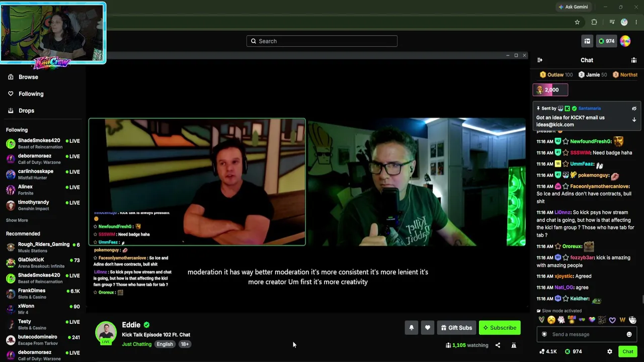The image size is (644, 362).
Task: Expand Following list with Show more
Action: pyautogui.click(x=17, y=220)
